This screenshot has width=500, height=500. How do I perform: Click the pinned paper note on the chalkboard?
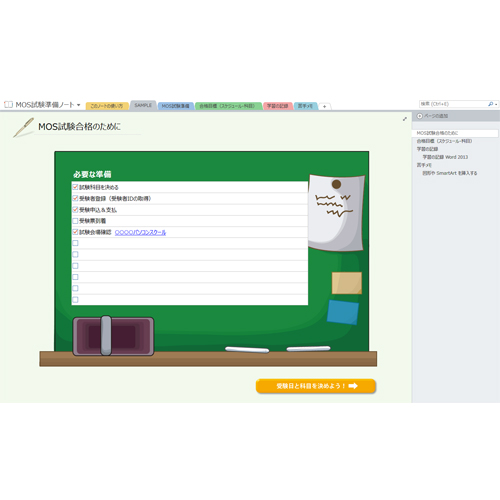[x=336, y=212]
